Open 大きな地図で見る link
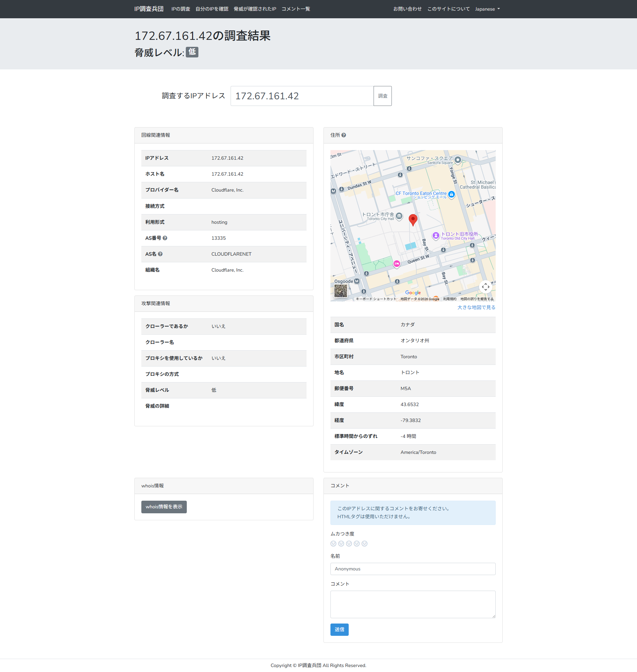Viewport: 637px width, 672px height. 476,307
